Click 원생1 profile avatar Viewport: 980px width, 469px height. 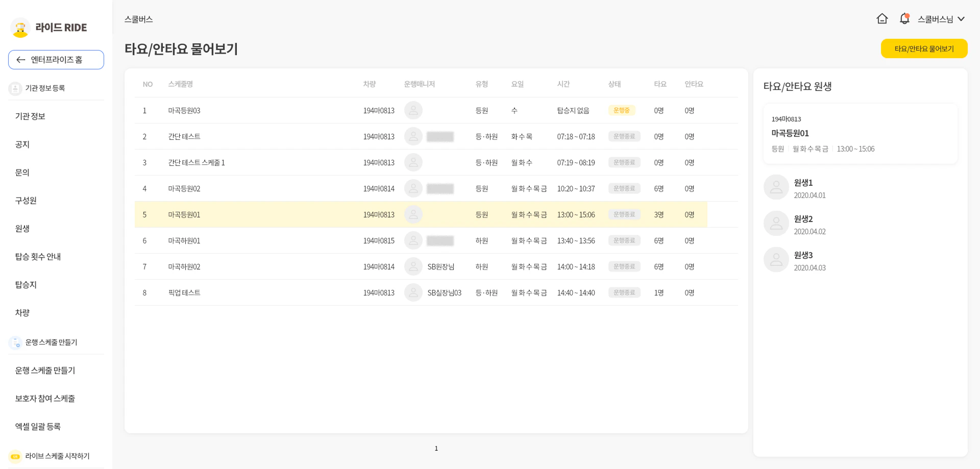pos(776,187)
